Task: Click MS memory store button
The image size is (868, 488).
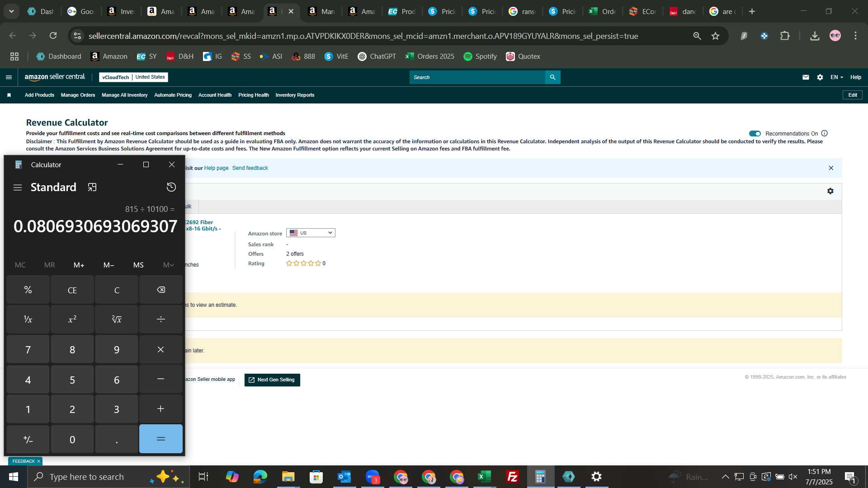Action: click(x=138, y=265)
